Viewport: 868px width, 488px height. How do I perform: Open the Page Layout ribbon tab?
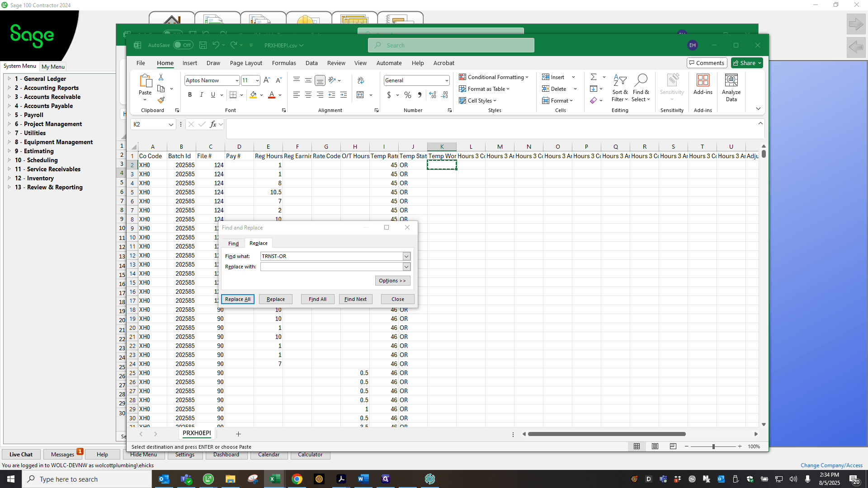(246, 63)
